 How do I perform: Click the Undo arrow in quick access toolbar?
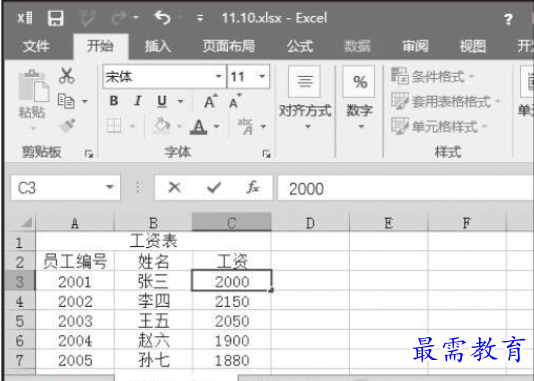tap(162, 17)
